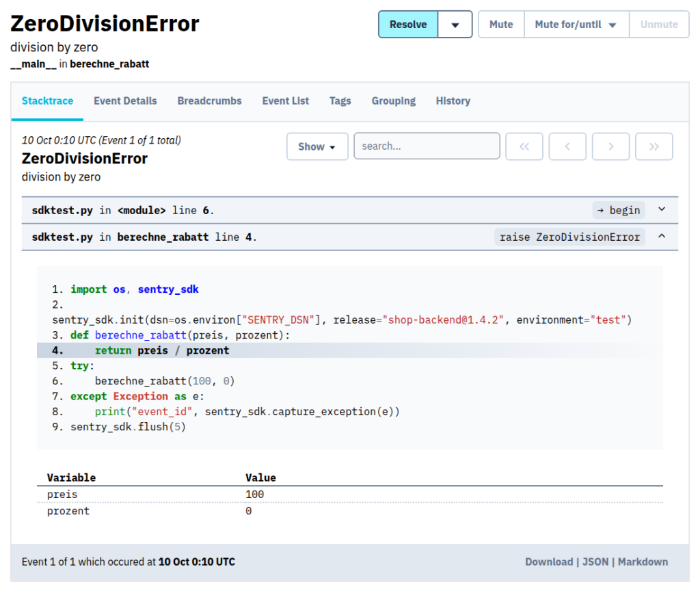Open the Markdown link

pos(643,562)
